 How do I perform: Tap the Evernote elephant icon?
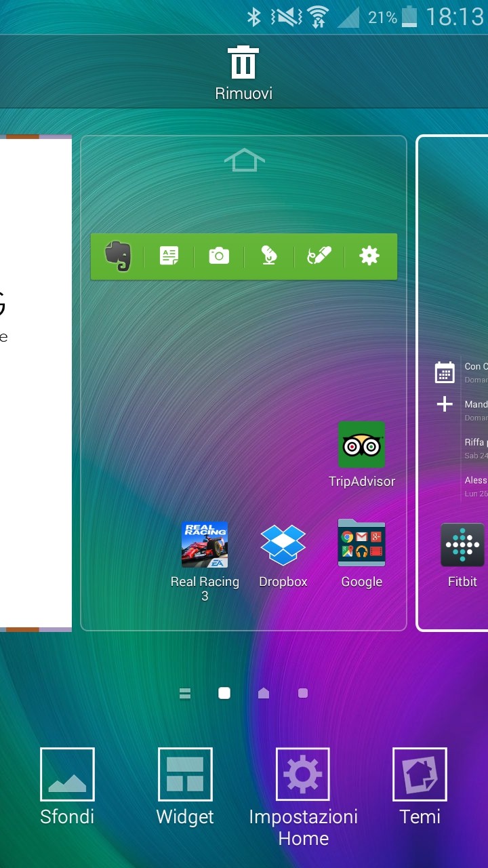[x=118, y=256]
